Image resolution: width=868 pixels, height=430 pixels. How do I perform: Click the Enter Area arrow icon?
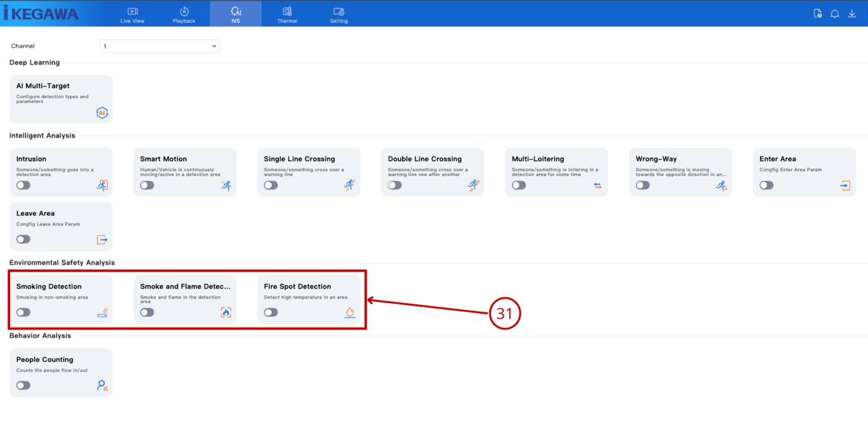coord(845,186)
